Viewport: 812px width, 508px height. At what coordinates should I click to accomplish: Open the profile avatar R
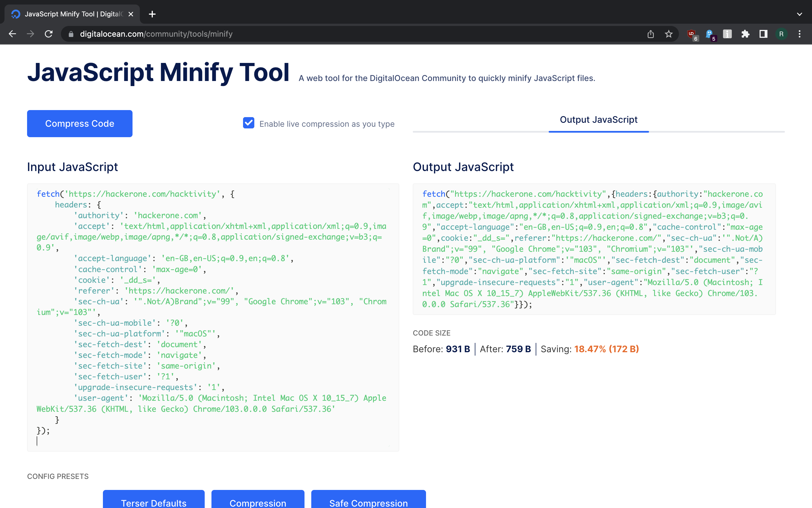[782, 34]
